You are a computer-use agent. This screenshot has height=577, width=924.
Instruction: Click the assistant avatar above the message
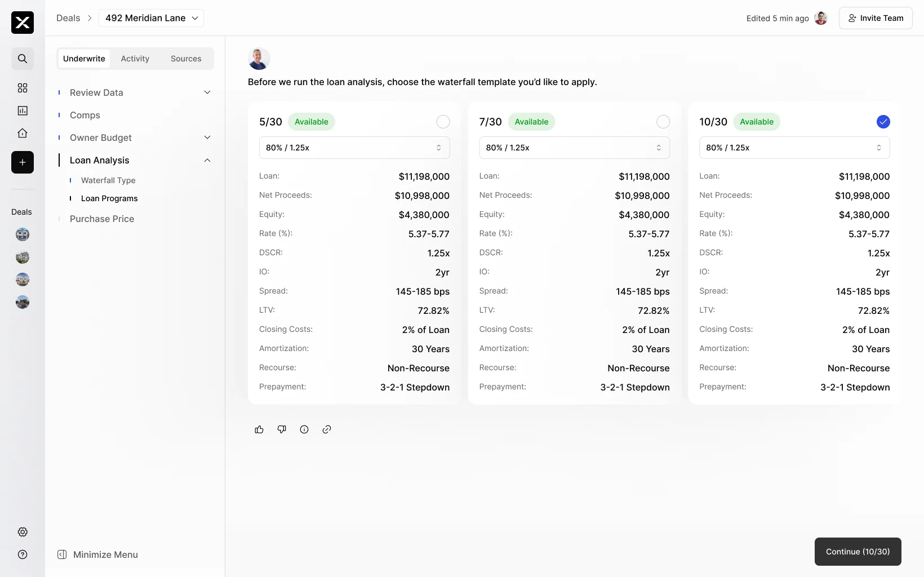(259, 59)
